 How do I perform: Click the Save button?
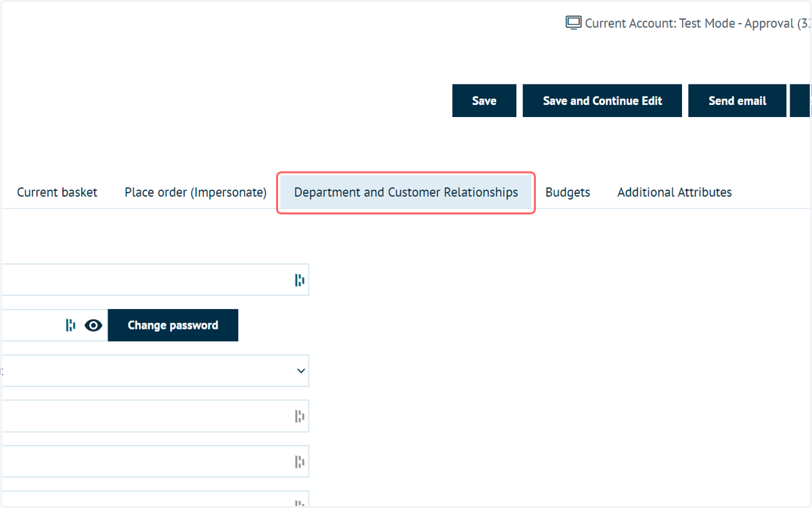coord(484,101)
